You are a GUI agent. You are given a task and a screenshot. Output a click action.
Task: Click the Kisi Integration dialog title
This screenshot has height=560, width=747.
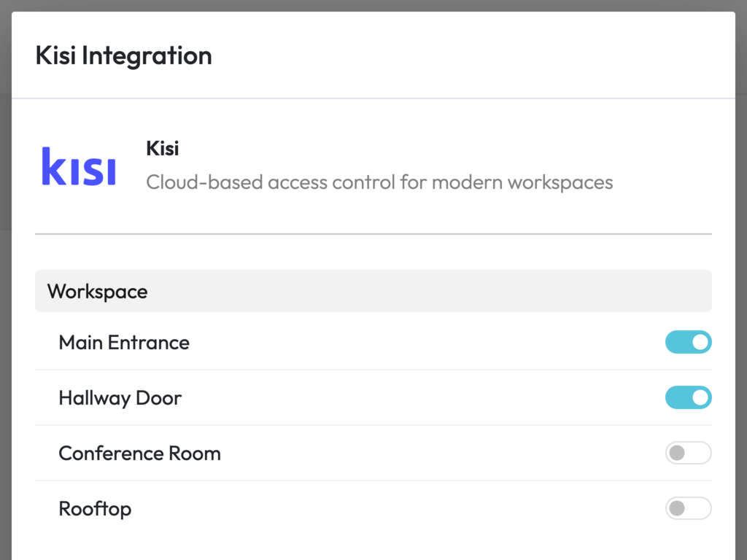pos(124,55)
